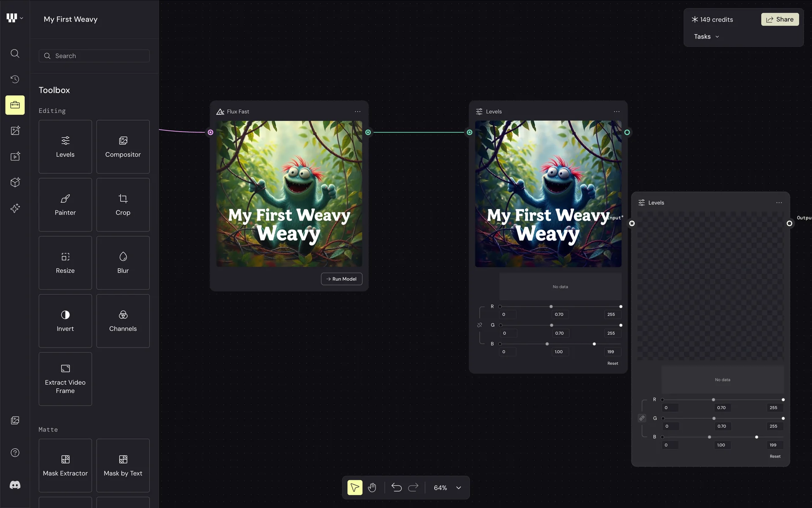Open the Toolbox briefcase icon
The width and height of the screenshot is (812, 508).
click(15, 105)
